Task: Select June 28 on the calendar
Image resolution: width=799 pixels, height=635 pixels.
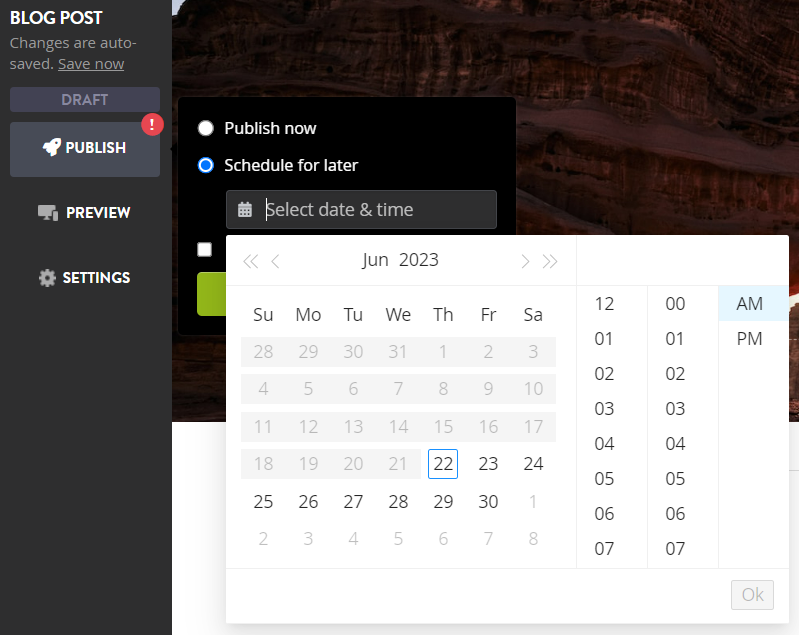Action: tap(398, 501)
